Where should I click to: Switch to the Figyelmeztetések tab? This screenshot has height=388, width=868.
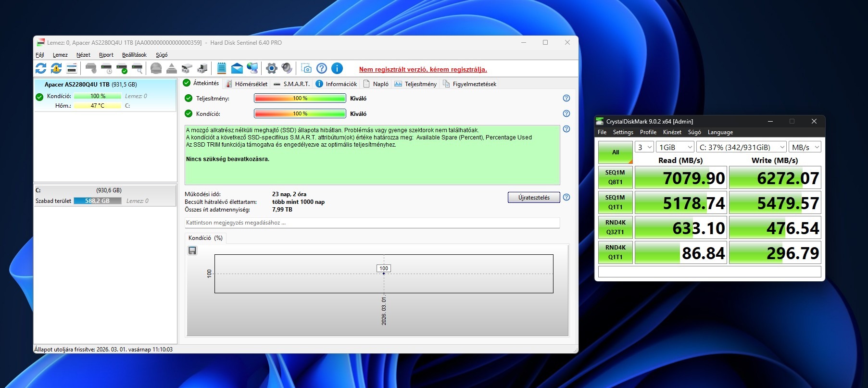[x=469, y=84]
